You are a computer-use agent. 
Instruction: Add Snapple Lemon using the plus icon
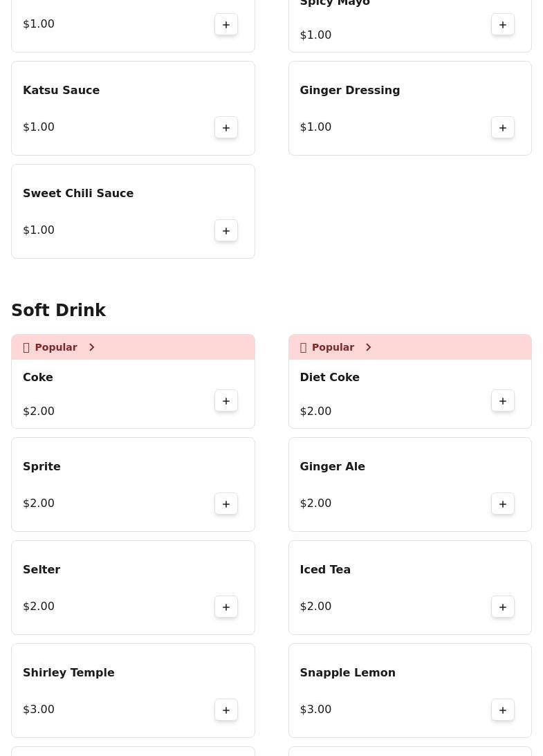503,710
